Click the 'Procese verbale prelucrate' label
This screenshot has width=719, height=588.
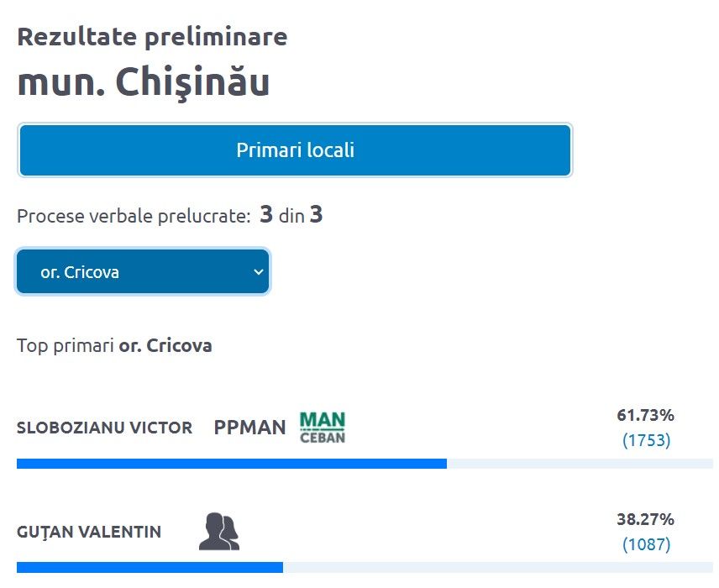[x=134, y=216]
